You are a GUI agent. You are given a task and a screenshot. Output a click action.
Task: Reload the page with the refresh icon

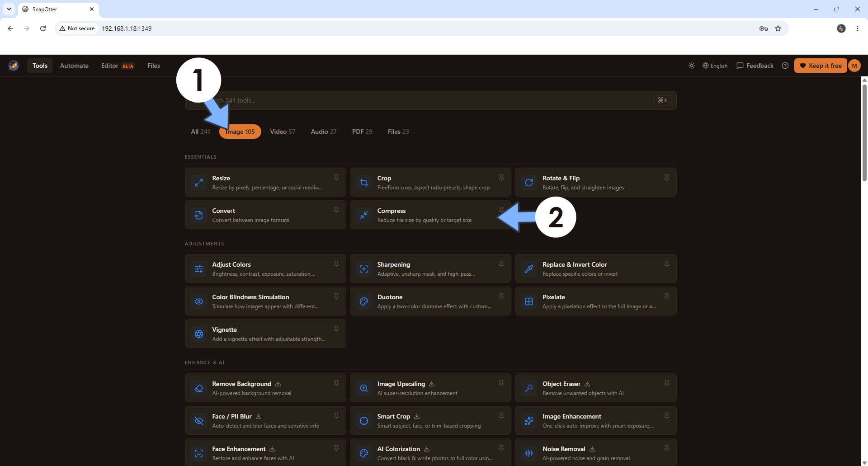[x=43, y=28]
